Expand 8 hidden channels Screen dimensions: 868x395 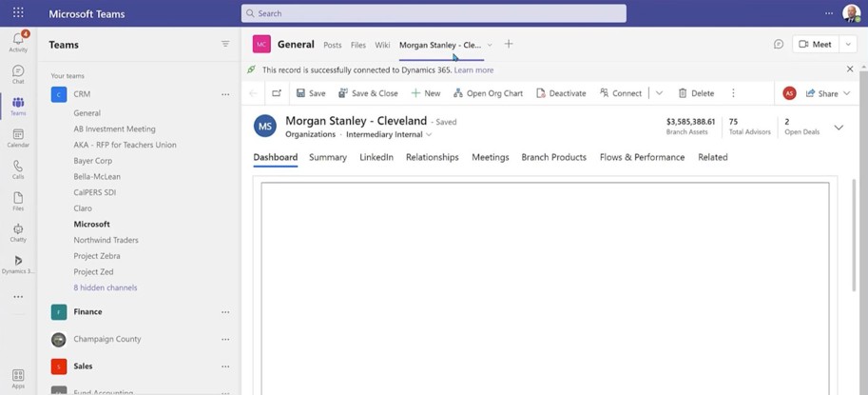click(106, 287)
